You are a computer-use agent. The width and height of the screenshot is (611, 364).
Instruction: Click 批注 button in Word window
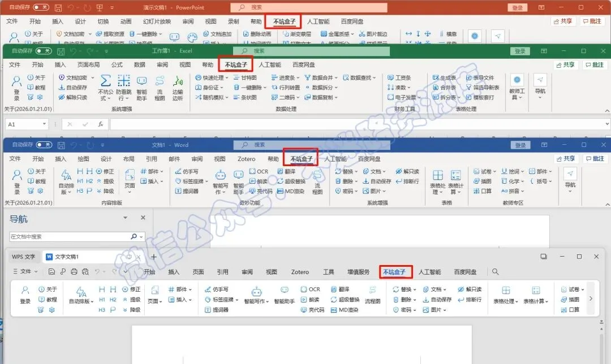click(x=595, y=158)
